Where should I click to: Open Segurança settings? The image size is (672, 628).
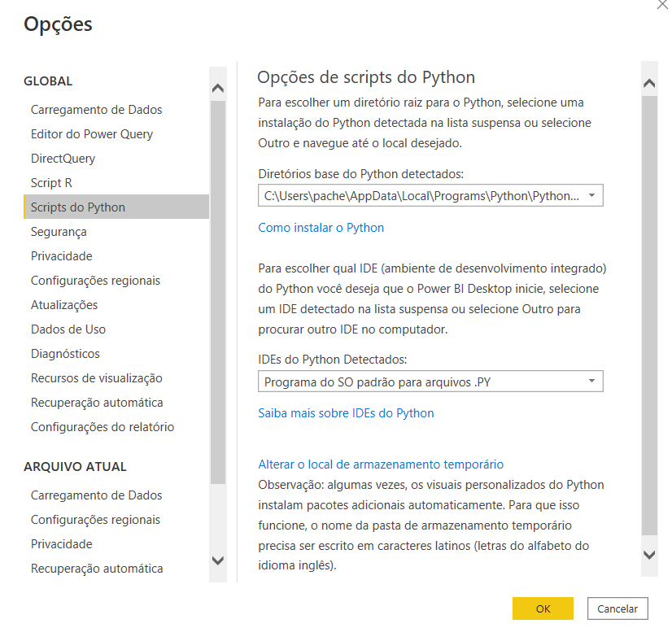[59, 232]
